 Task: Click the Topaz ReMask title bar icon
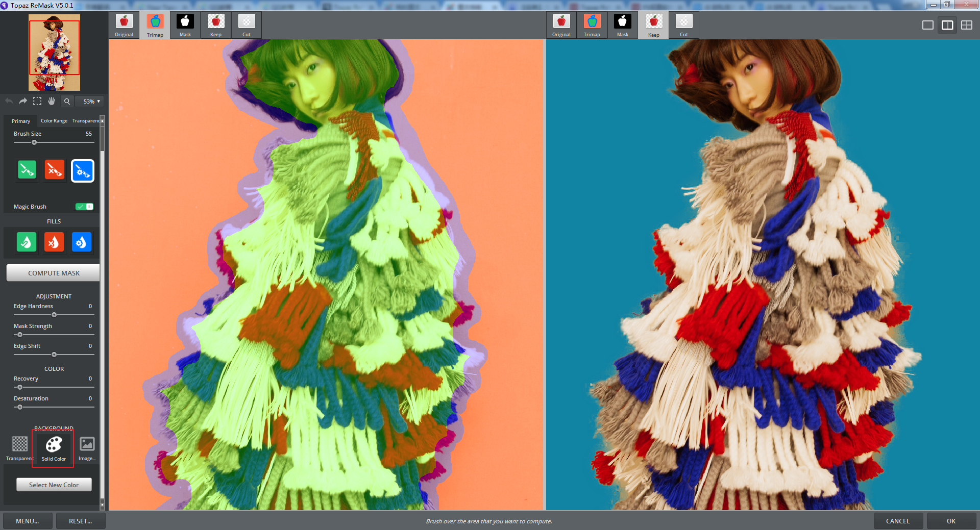coord(5,5)
